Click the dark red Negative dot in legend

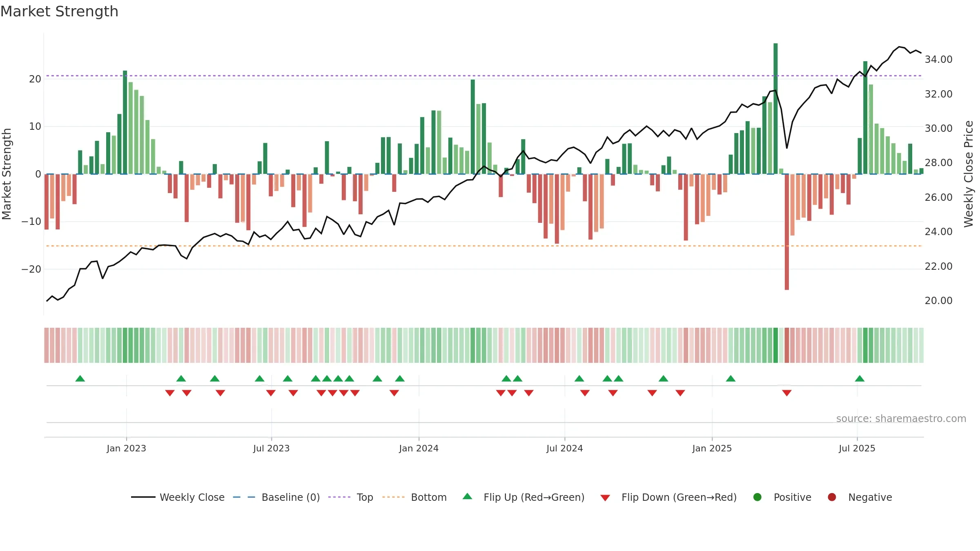(832, 497)
